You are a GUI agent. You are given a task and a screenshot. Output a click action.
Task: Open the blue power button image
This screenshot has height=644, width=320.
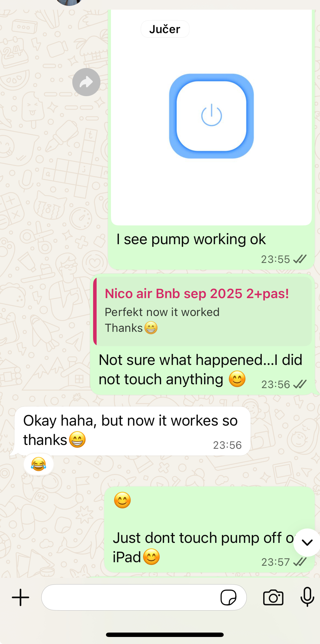211,116
